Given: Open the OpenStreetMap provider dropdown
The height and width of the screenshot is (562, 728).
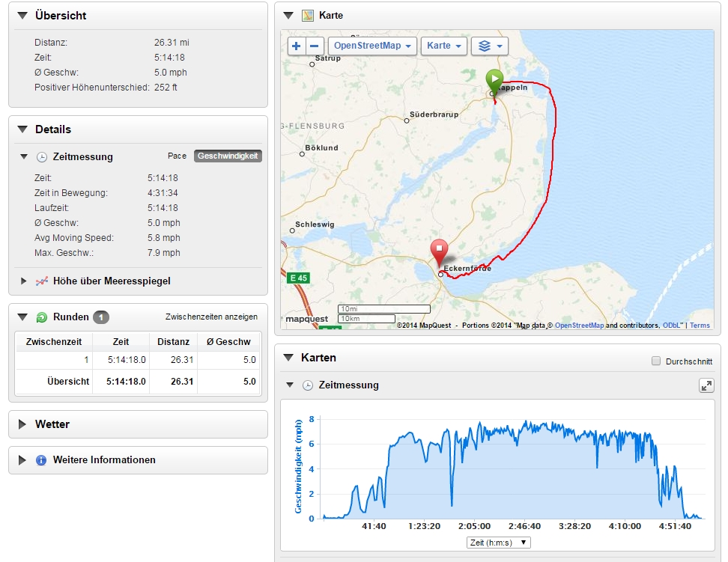Looking at the screenshot, I should click(372, 46).
